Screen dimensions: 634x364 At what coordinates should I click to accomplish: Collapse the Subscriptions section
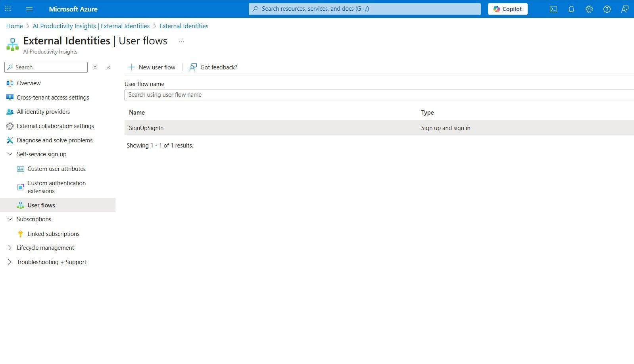click(x=10, y=219)
